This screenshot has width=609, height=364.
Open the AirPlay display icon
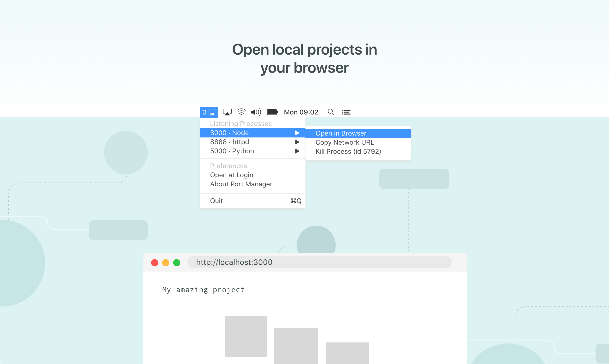point(227,112)
